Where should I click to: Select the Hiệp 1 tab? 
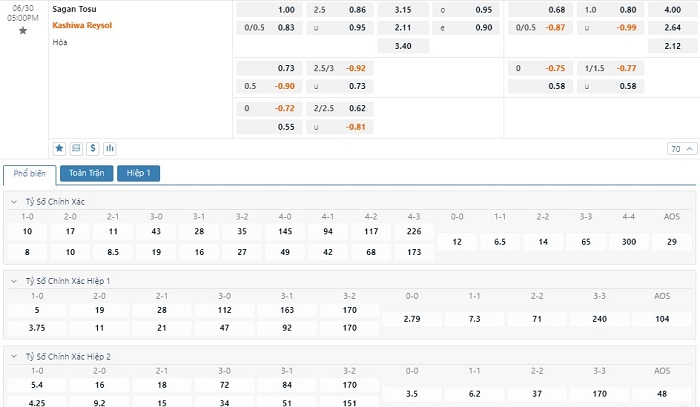pyautogui.click(x=138, y=173)
